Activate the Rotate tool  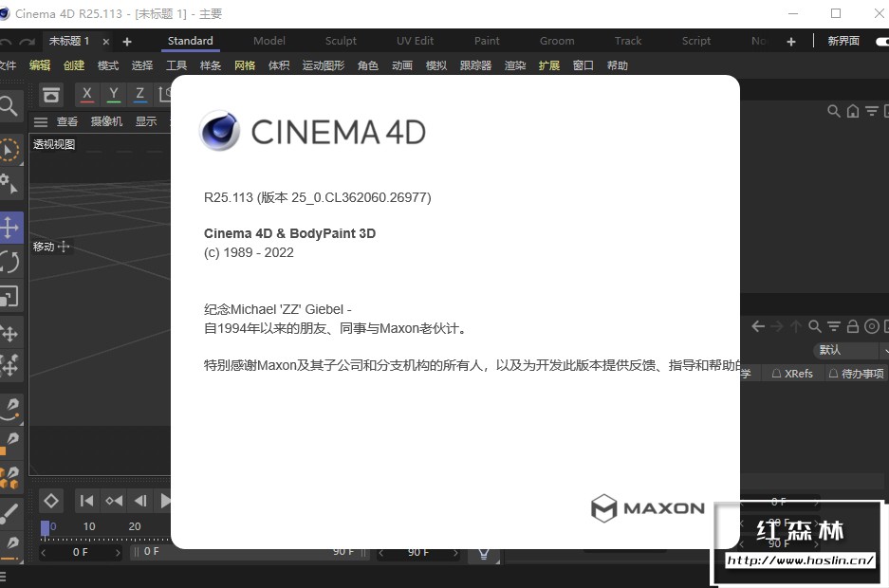click(9, 263)
